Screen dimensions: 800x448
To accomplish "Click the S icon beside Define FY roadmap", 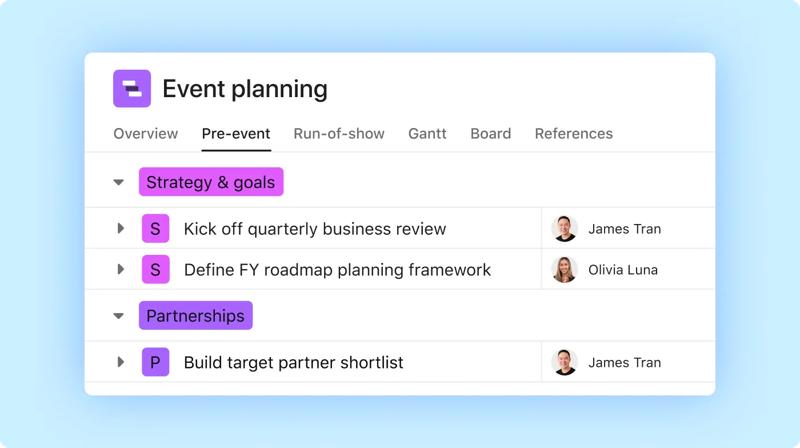I will click(x=155, y=270).
